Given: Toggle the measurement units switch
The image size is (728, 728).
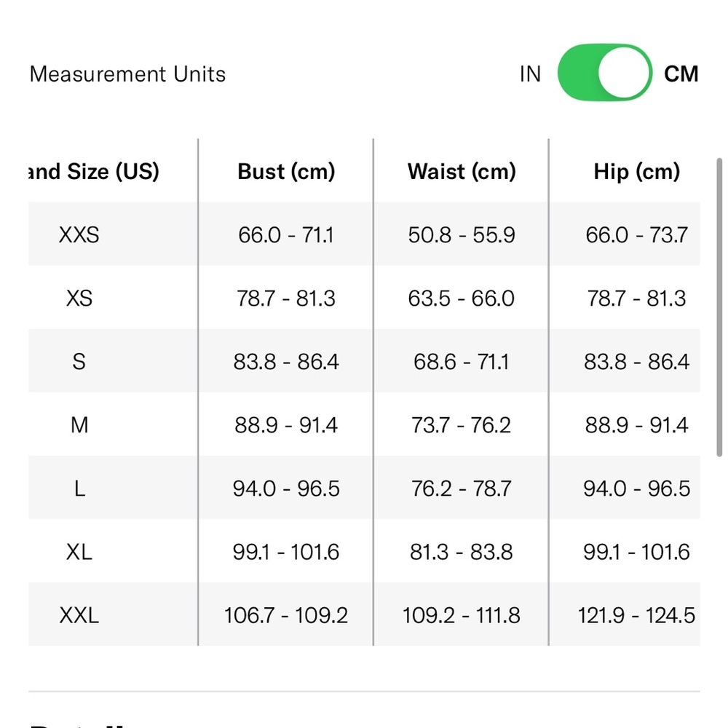Looking at the screenshot, I should click(x=604, y=73).
